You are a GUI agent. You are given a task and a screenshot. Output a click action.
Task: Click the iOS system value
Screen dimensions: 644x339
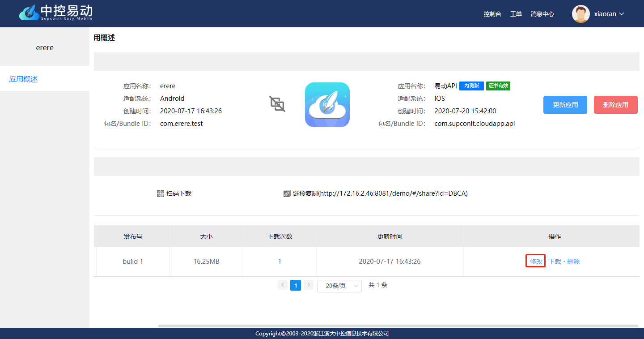point(440,99)
